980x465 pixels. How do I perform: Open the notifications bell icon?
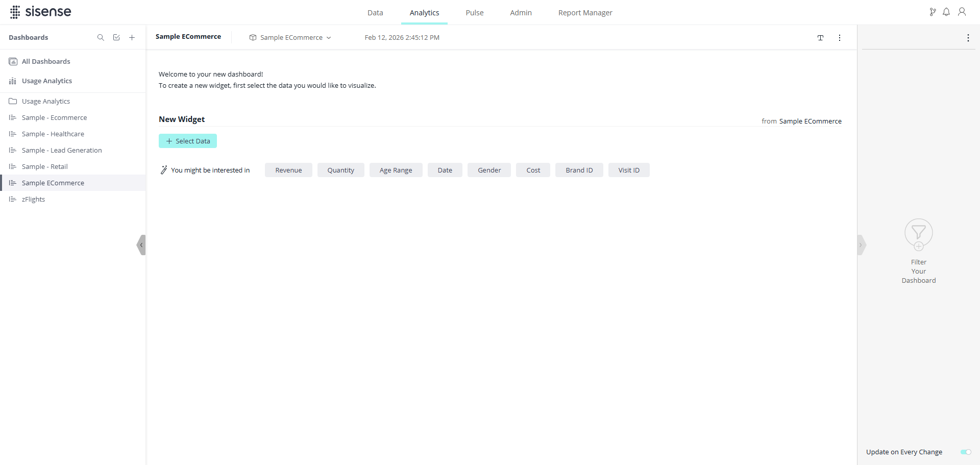pos(946,12)
